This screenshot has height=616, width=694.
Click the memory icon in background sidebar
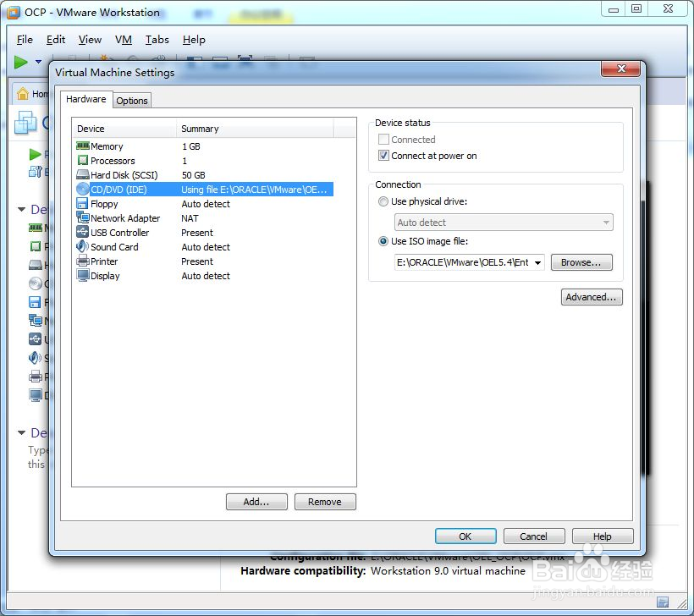pos(36,228)
